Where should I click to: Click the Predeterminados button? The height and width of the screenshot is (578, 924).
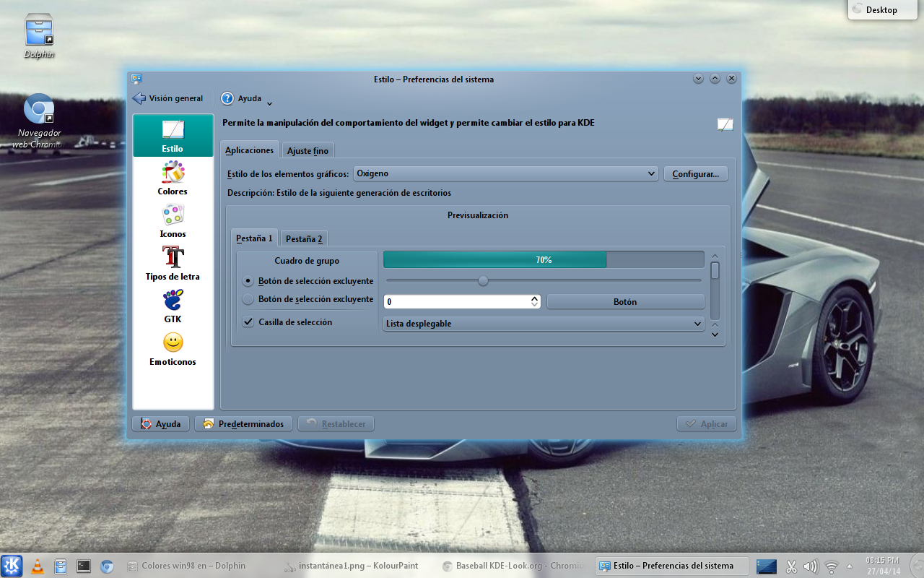[x=243, y=423]
